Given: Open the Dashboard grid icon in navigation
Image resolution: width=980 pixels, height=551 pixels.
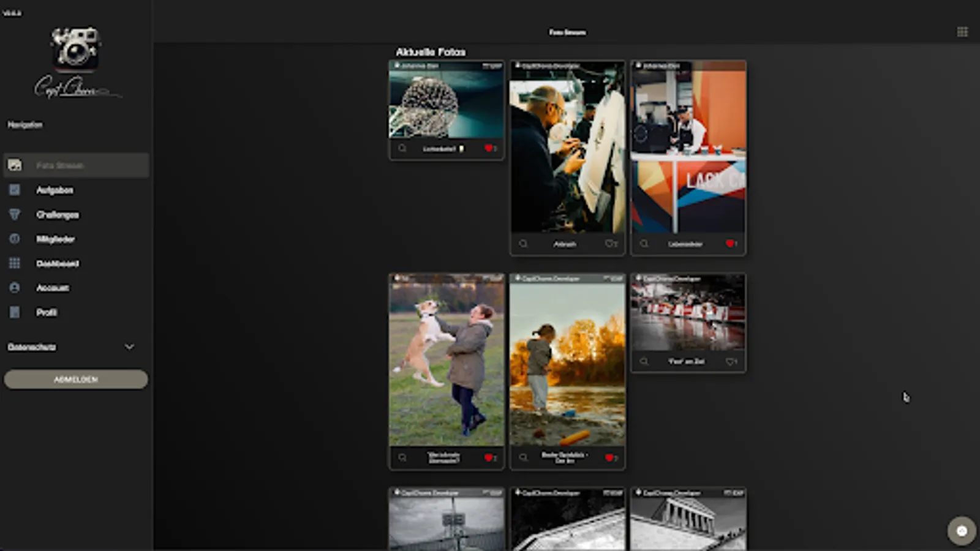Looking at the screenshot, I should (x=13, y=263).
